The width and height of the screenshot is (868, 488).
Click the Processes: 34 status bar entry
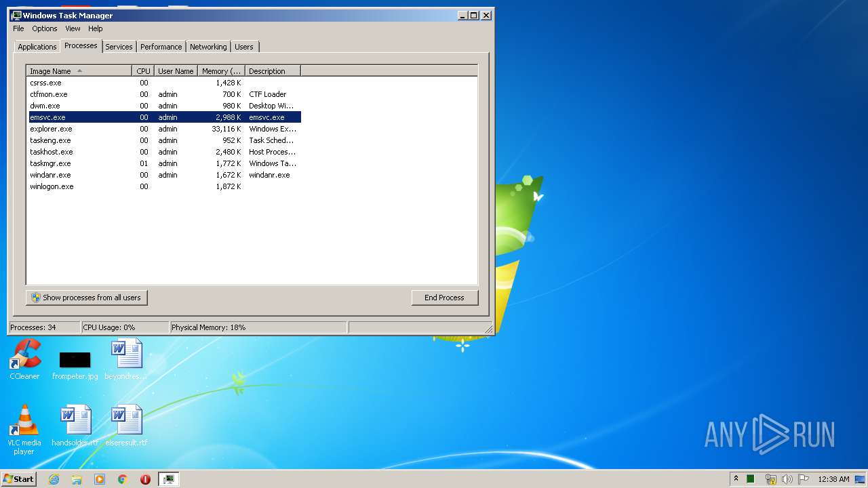(44, 327)
